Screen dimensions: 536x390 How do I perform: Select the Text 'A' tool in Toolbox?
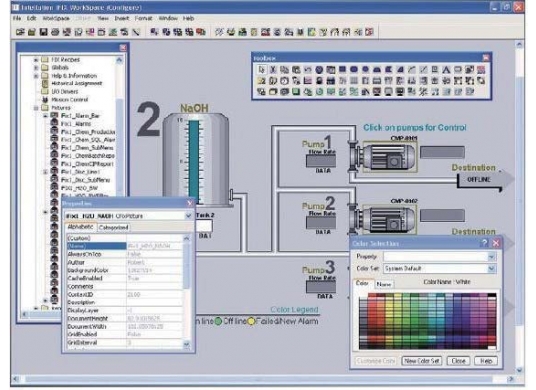(x=446, y=70)
